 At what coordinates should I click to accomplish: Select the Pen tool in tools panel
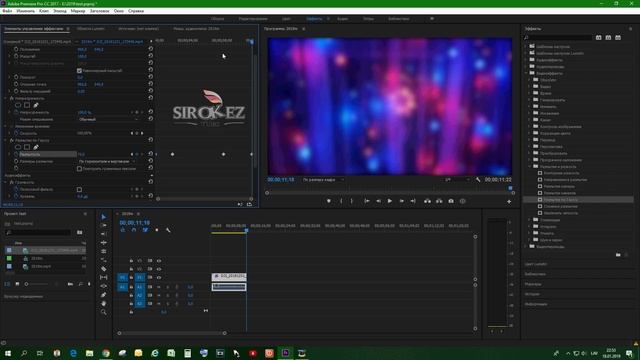click(x=104, y=295)
